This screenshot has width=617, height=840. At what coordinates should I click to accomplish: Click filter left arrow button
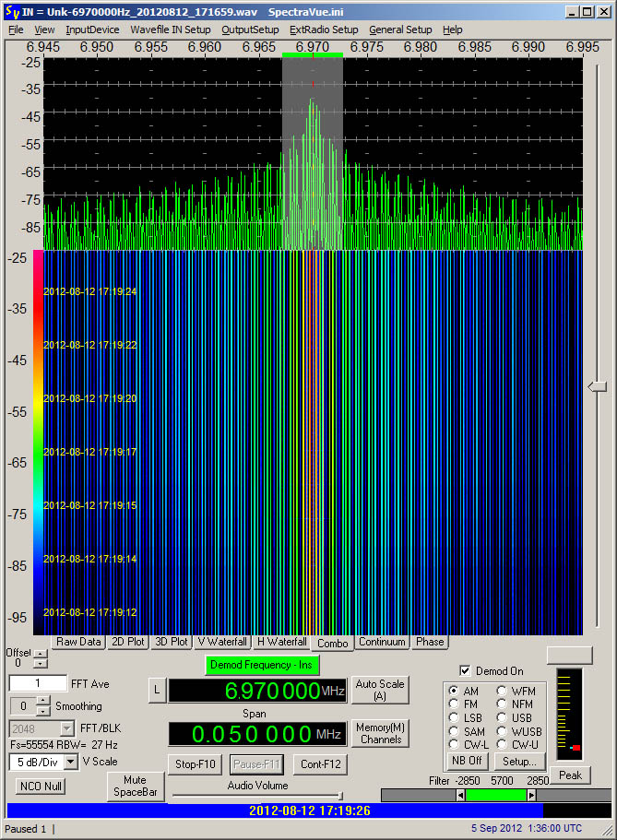[460, 795]
